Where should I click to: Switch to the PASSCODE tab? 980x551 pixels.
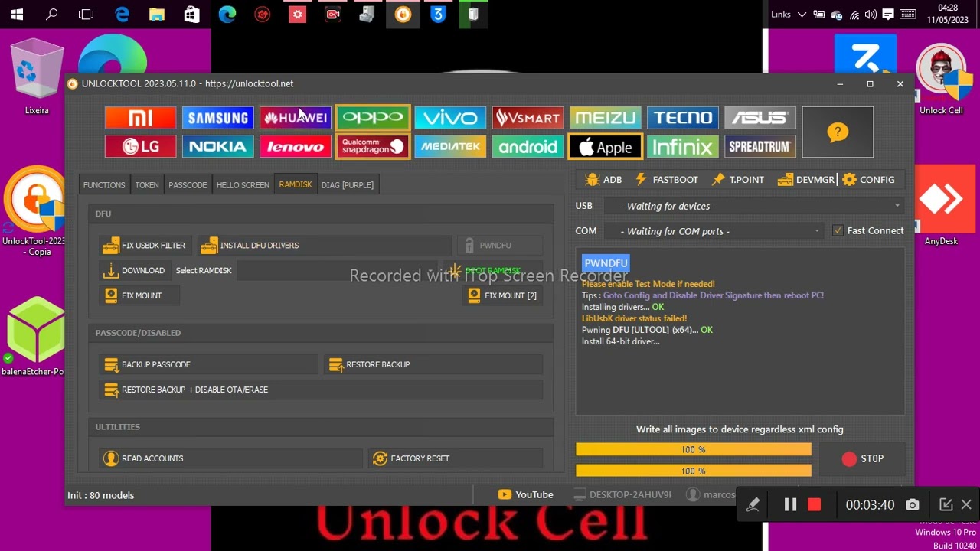point(188,185)
